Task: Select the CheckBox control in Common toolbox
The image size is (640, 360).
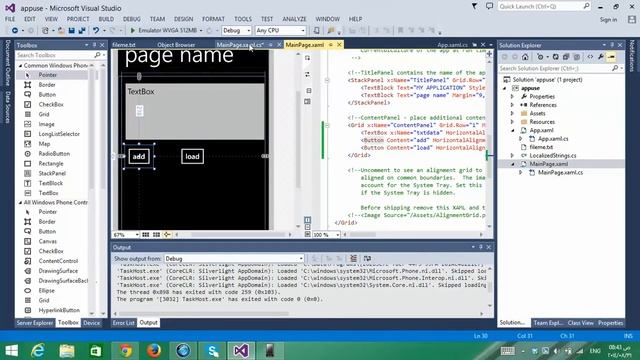Action: (51, 104)
